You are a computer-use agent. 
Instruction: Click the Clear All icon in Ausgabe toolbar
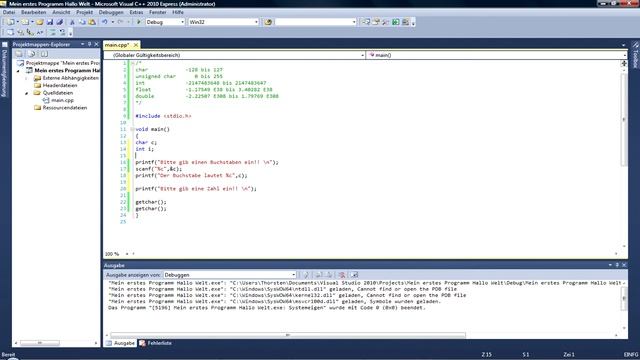point(342,275)
